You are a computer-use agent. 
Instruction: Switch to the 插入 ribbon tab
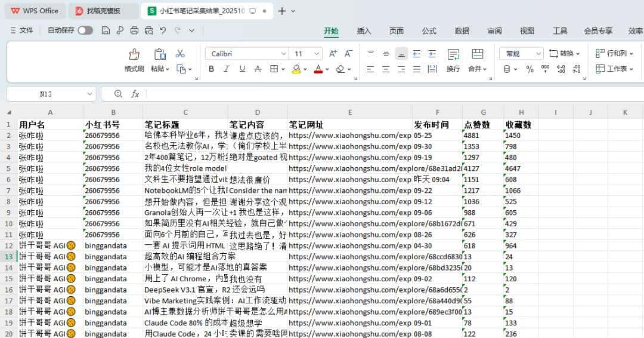point(364,31)
